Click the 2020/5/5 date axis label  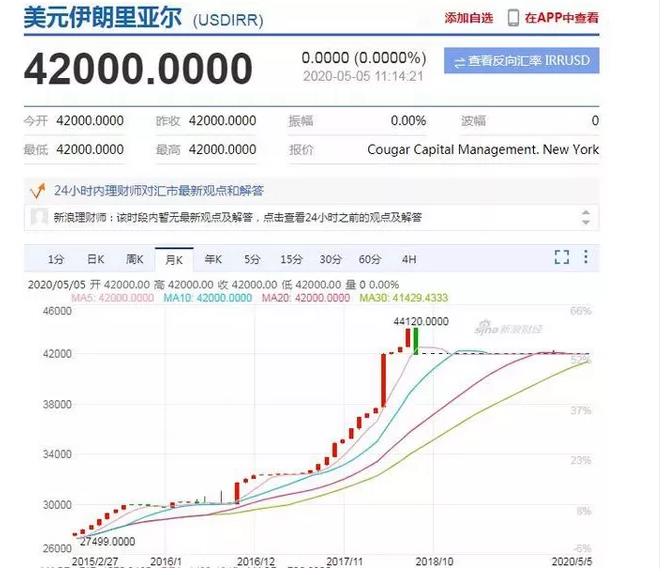[x=572, y=561]
